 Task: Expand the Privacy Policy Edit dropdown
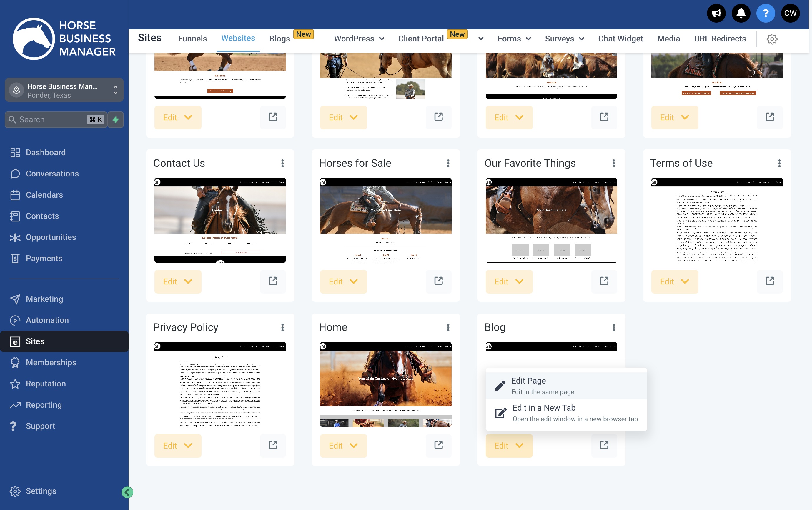click(x=178, y=446)
